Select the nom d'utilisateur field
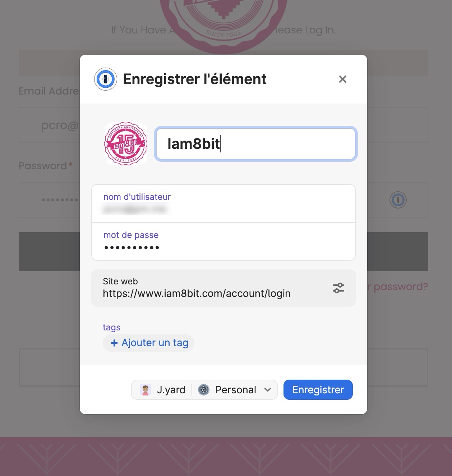Viewport: 452px width, 476px height. [x=223, y=204]
